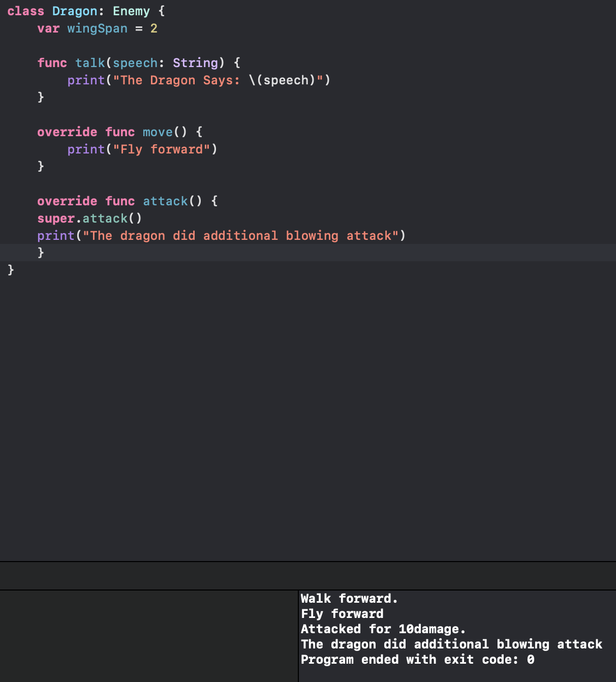Click the override keyword before func attack
The width and height of the screenshot is (616, 682).
point(67,201)
